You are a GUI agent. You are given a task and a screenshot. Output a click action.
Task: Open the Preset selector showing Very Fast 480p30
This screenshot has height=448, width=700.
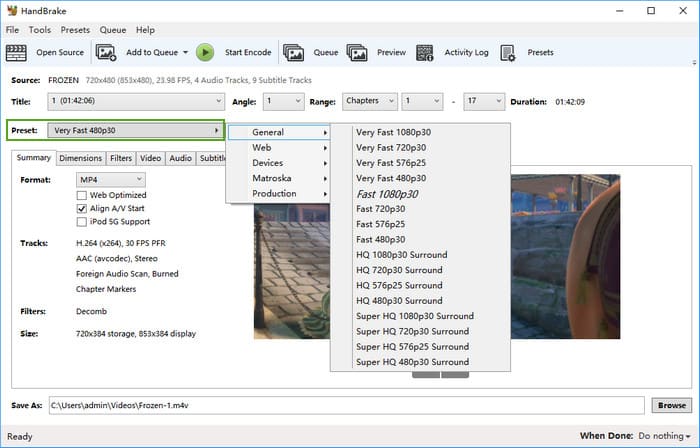[x=136, y=130]
